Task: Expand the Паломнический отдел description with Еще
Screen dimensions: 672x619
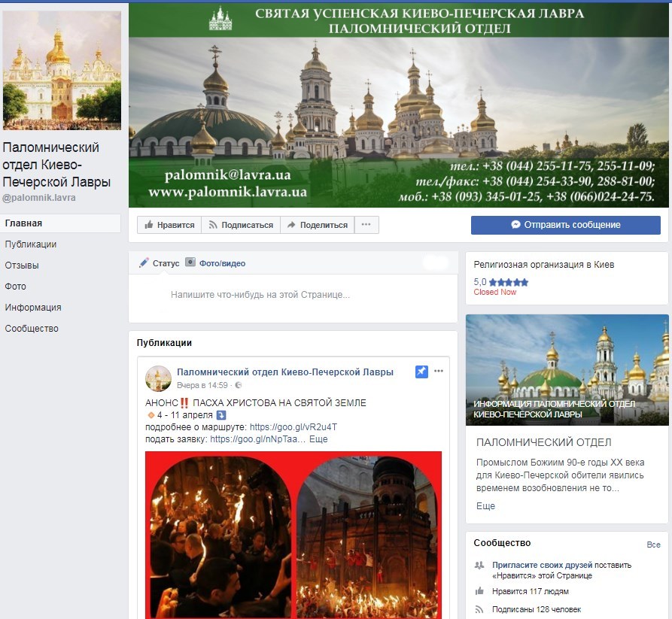Action: [x=485, y=506]
